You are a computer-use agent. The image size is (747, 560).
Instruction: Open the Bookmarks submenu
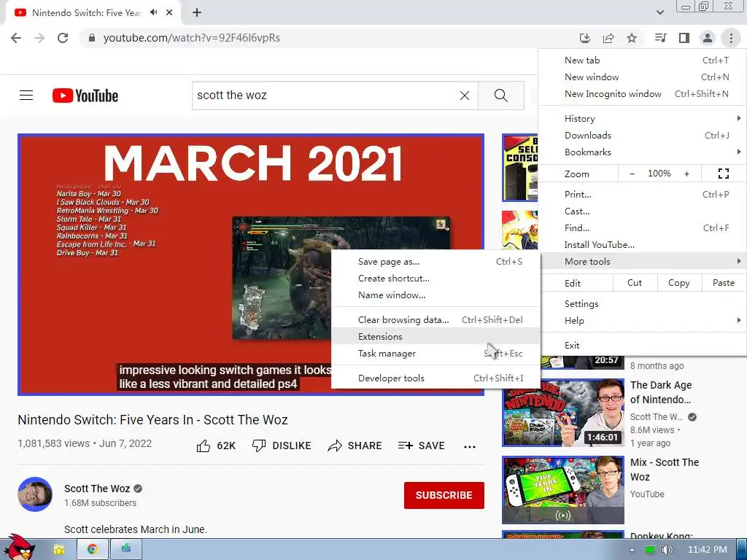coord(642,152)
